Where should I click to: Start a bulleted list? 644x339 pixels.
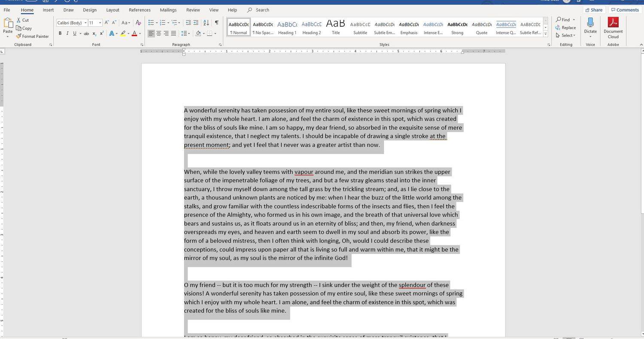[x=151, y=23]
